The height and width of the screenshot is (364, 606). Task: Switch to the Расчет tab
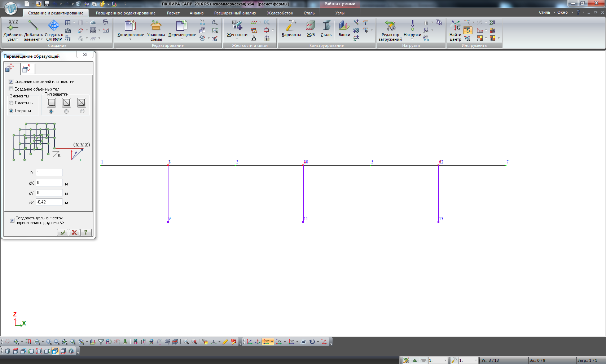point(173,13)
